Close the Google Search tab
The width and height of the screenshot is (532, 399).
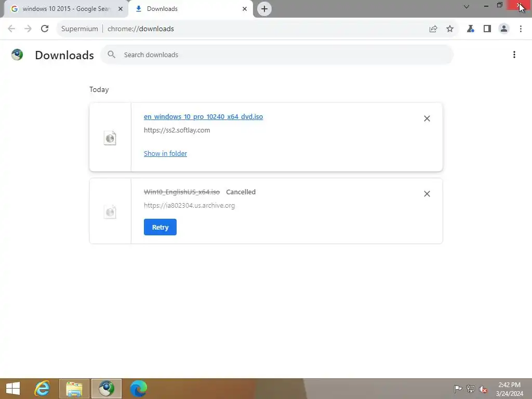point(121,9)
